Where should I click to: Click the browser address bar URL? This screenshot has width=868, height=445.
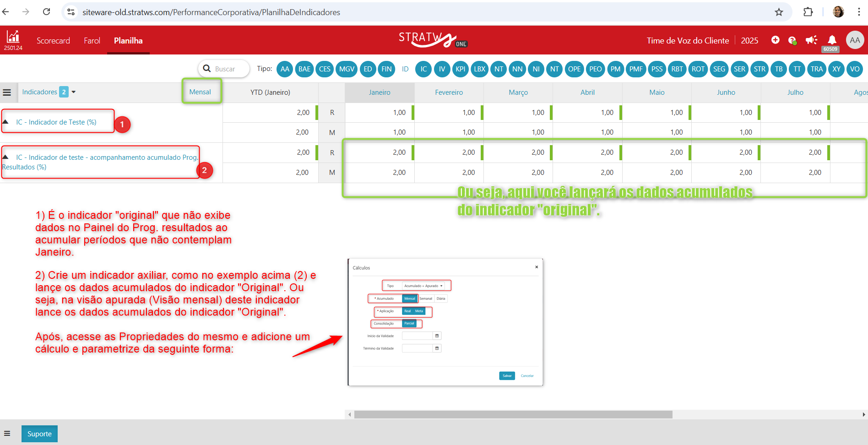[x=211, y=12]
